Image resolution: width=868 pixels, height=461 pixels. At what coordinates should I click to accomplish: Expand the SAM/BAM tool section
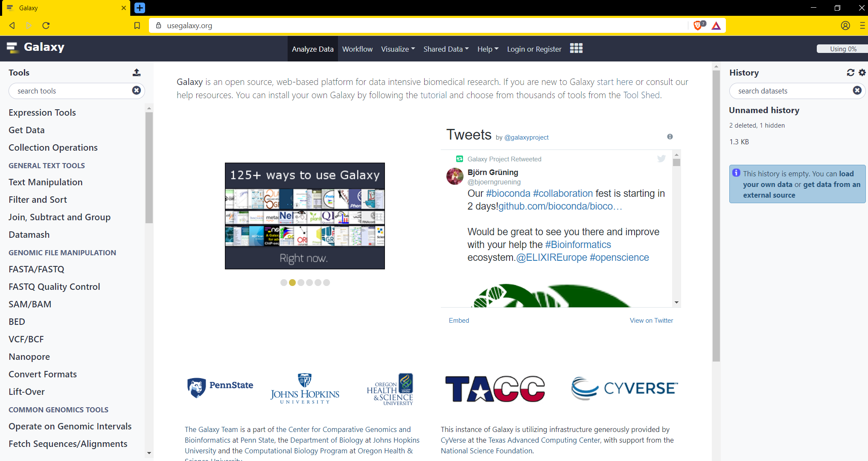click(x=30, y=304)
